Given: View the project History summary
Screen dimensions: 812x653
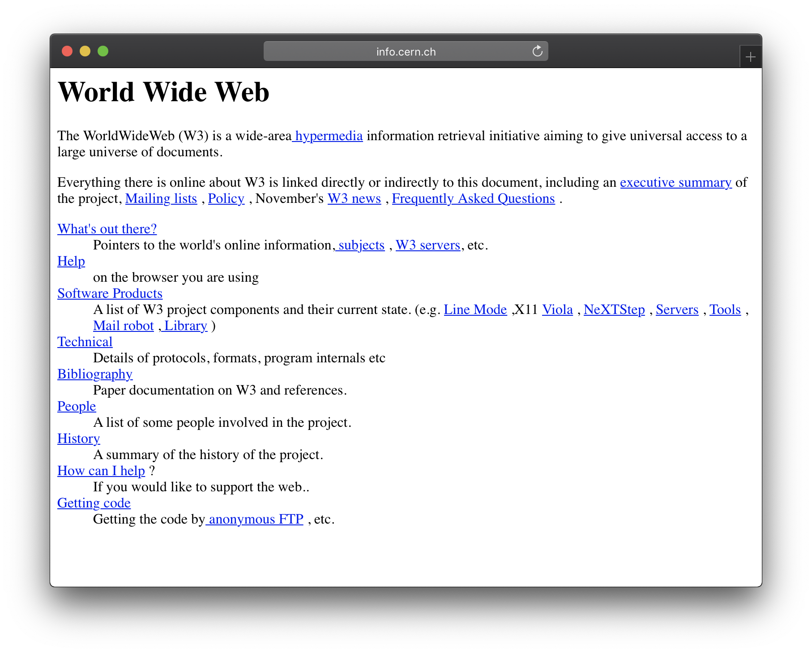Looking at the screenshot, I should 78,438.
